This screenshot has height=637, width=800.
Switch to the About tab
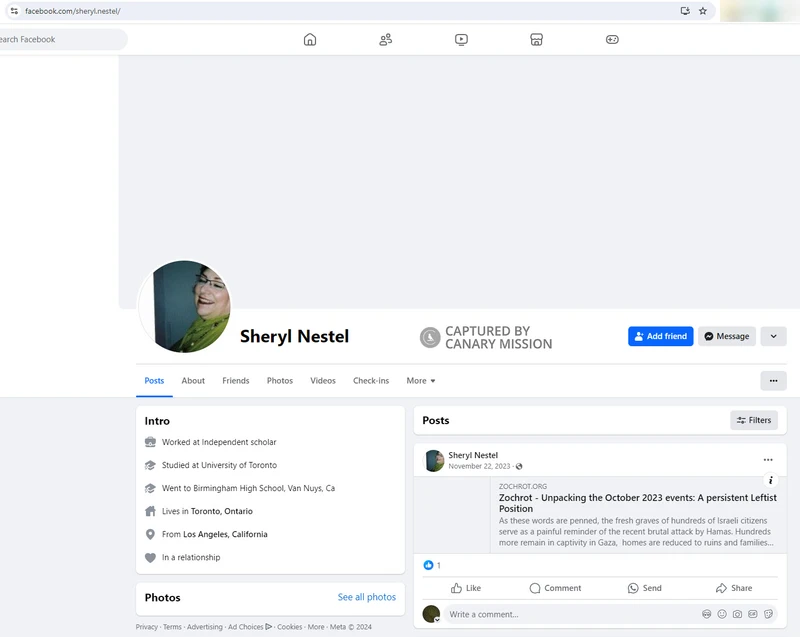click(x=193, y=380)
